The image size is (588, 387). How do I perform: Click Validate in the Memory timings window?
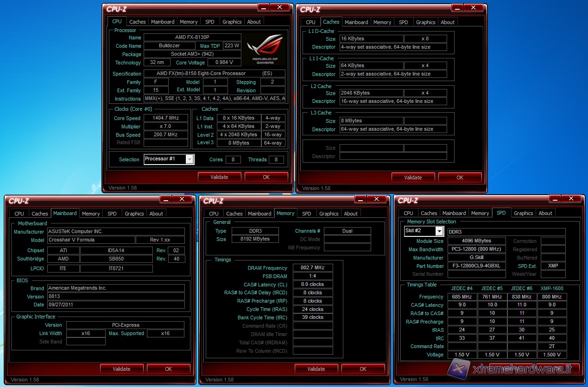tap(316, 369)
